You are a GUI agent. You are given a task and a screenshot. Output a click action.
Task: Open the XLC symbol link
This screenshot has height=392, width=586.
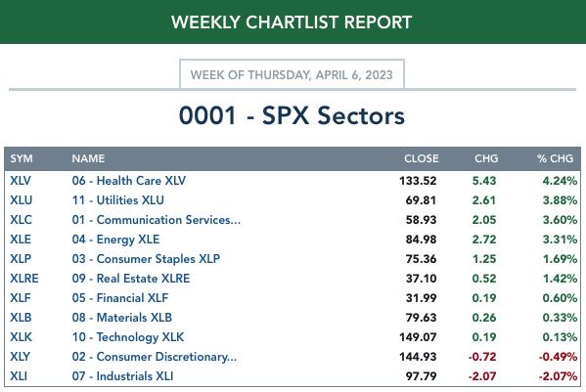(21, 220)
